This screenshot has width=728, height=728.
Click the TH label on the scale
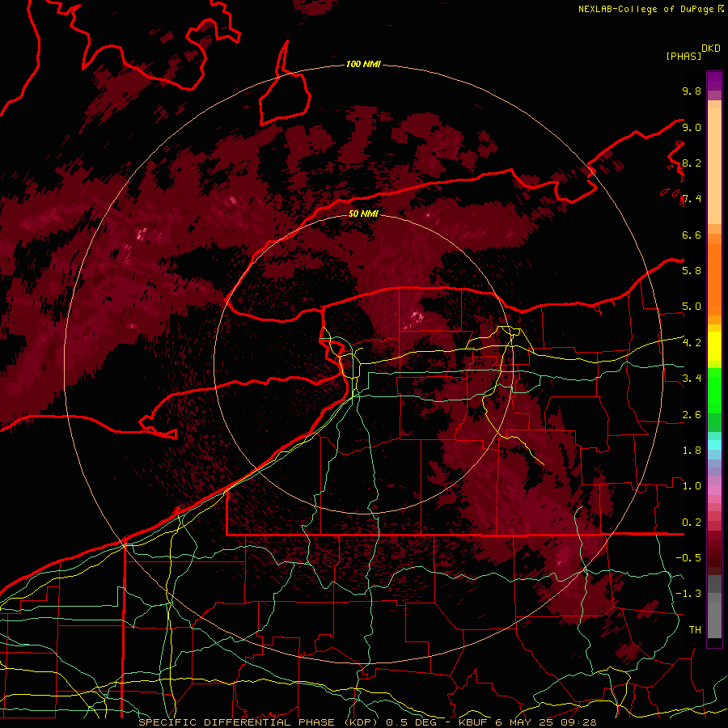695,629
